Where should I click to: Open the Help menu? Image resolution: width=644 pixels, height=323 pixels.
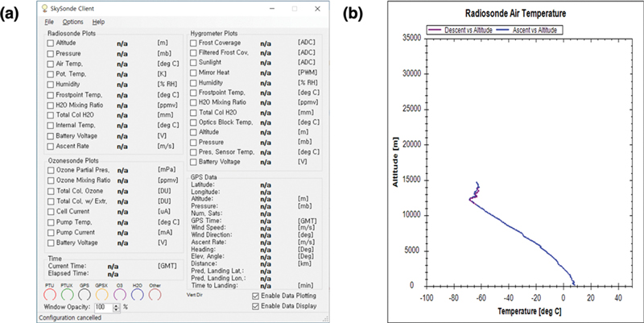(98, 21)
